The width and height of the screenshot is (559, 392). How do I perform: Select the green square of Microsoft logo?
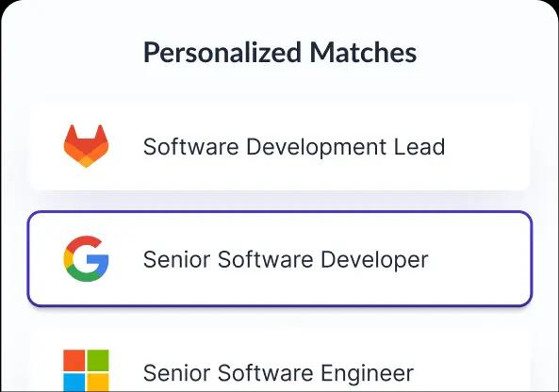click(x=98, y=360)
